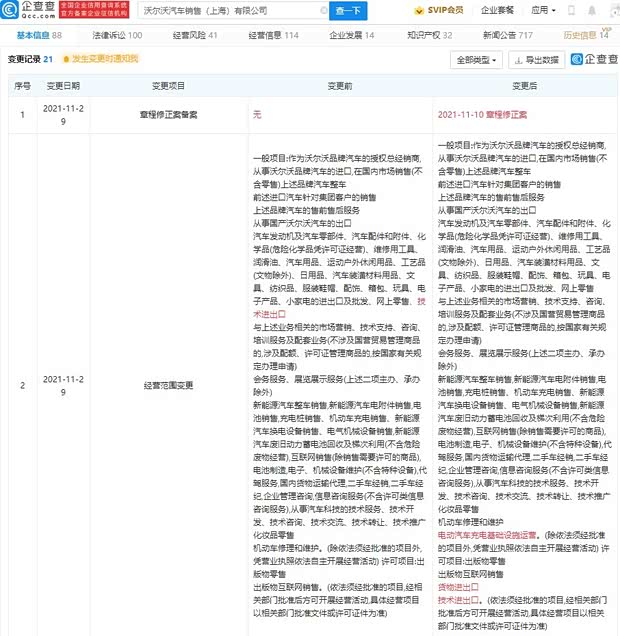Viewport: 620px width, 636px height.
Task: Switch to the 历史信息 VIP tab
Action: pyautogui.click(x=586, y=35)
